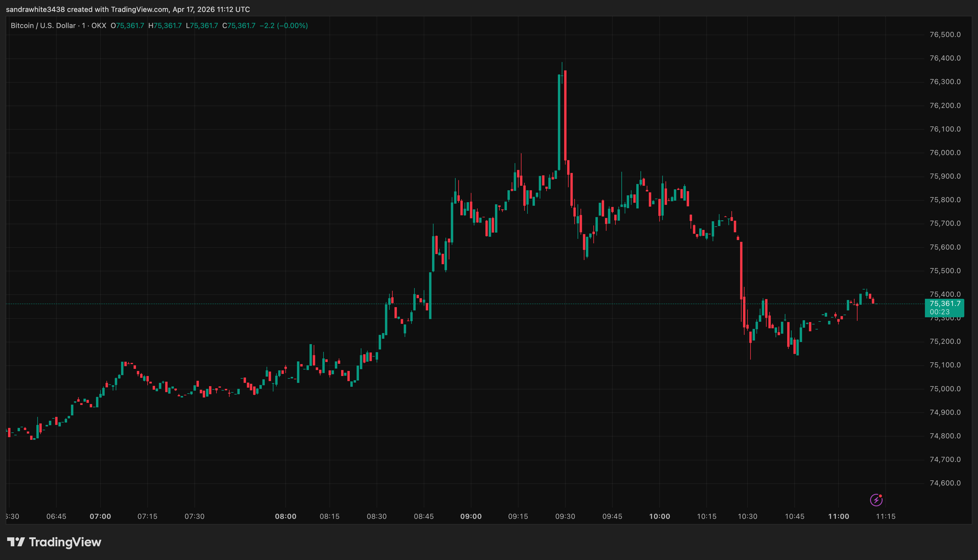The width and height of the screenshot is (978, 560).
Task: Click the current price label 75,361.7
Action: click(945, 304)
